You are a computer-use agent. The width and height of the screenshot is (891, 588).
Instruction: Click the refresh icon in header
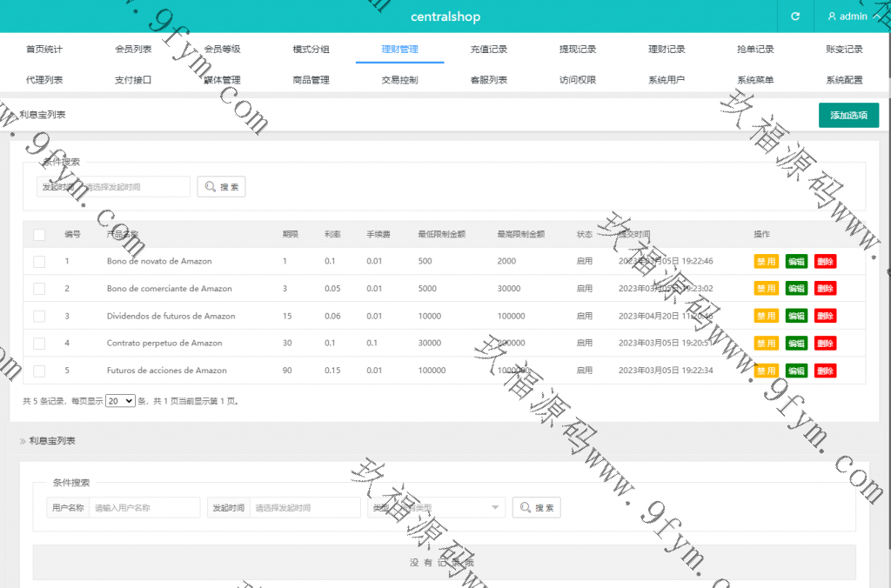tap(794, 17)
